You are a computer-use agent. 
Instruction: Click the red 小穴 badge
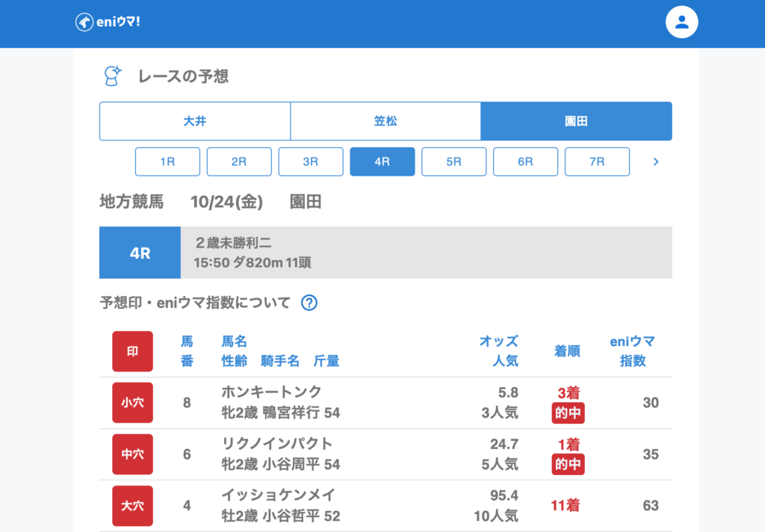pos(132,403)
